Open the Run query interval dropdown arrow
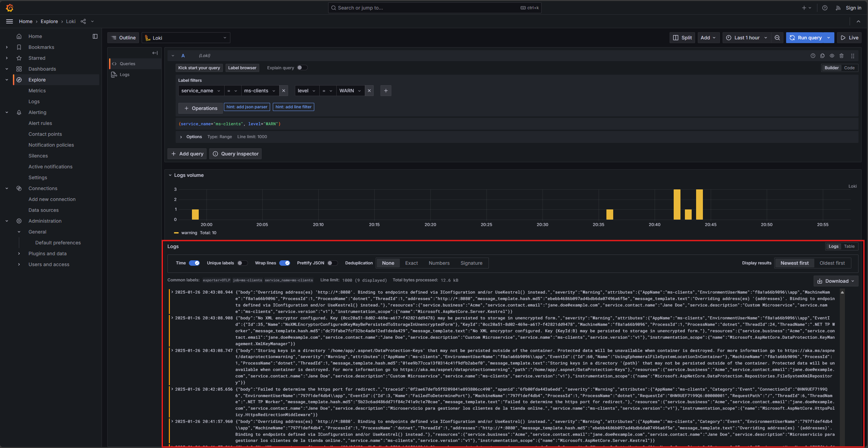This screenshot has width=868, height=448. 829,38
